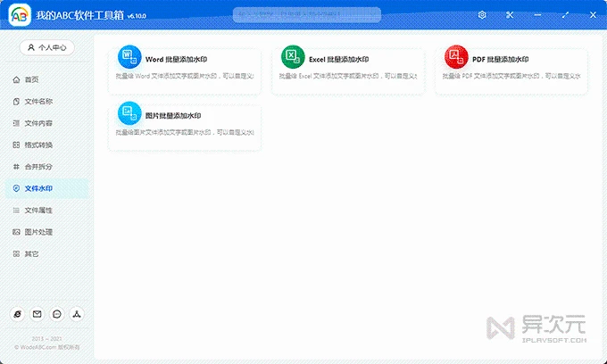The height and width of the screenshot is (364, 607).
Task: Click the file icon beside 文件名称
Action: [x=16, y=102]
